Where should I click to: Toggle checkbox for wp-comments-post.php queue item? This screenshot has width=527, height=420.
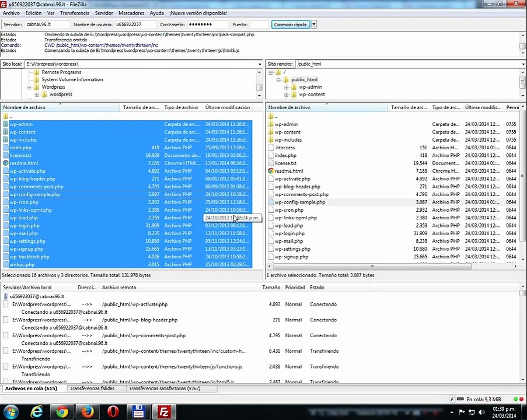[5, 335]
